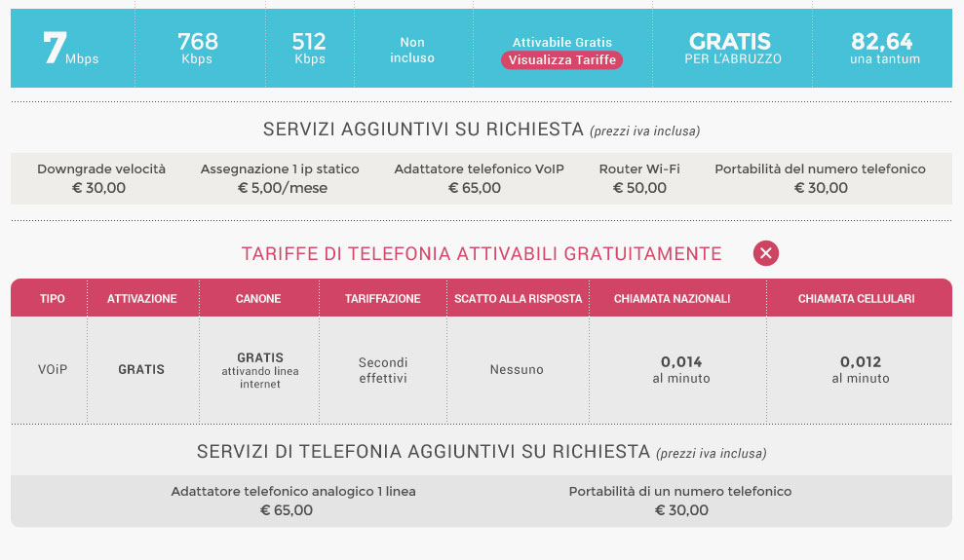The height and width of the screenshot is (560, 964).
Task: Select the VOiP type cell
Action: click(53, 370)
